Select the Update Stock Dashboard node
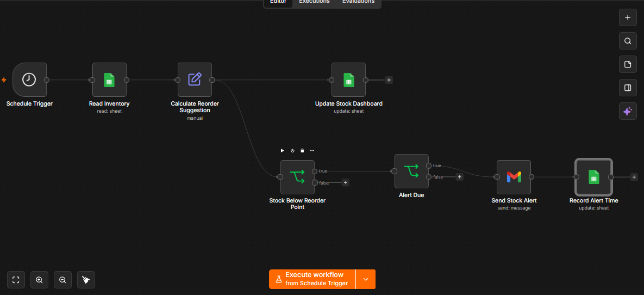Screen dimensions: 644x295 pos(349,80)
